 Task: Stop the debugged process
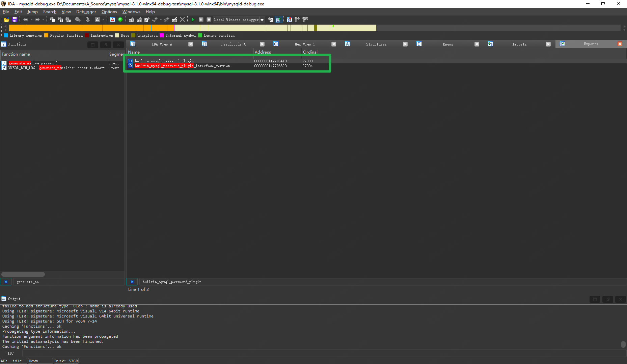(209, 20)
